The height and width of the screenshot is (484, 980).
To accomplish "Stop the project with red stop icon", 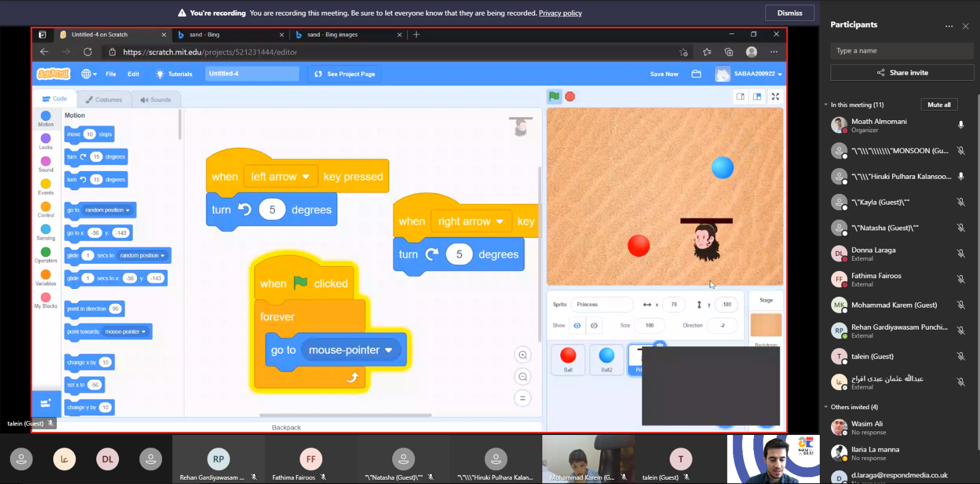I will coord(570,96).
